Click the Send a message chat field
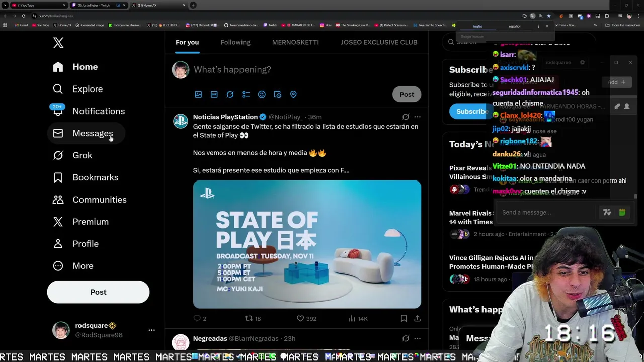Screen dimensions: 644x362 (546, 212)
